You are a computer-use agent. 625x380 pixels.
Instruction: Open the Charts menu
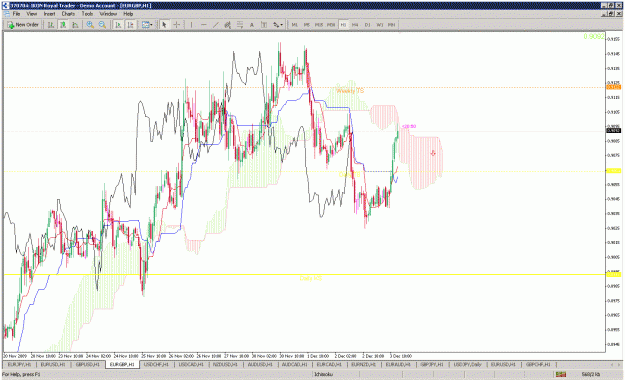click(68, 14)
